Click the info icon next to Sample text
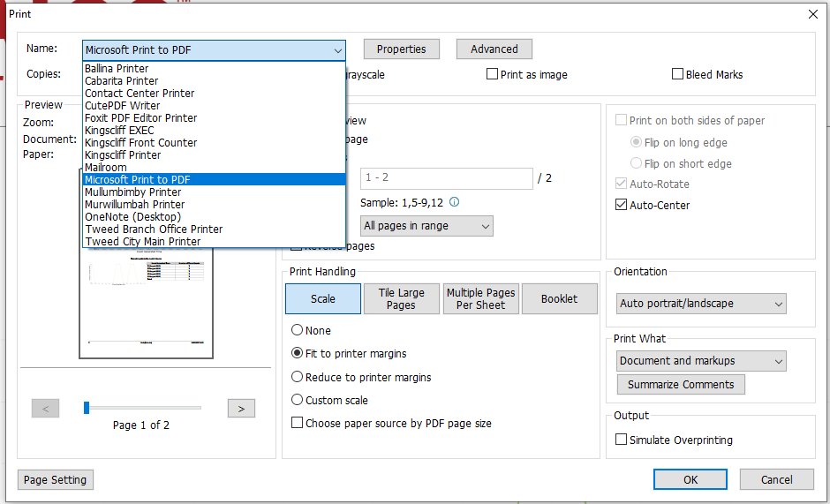The image size is (830, 504). click(x=454, y=202)
